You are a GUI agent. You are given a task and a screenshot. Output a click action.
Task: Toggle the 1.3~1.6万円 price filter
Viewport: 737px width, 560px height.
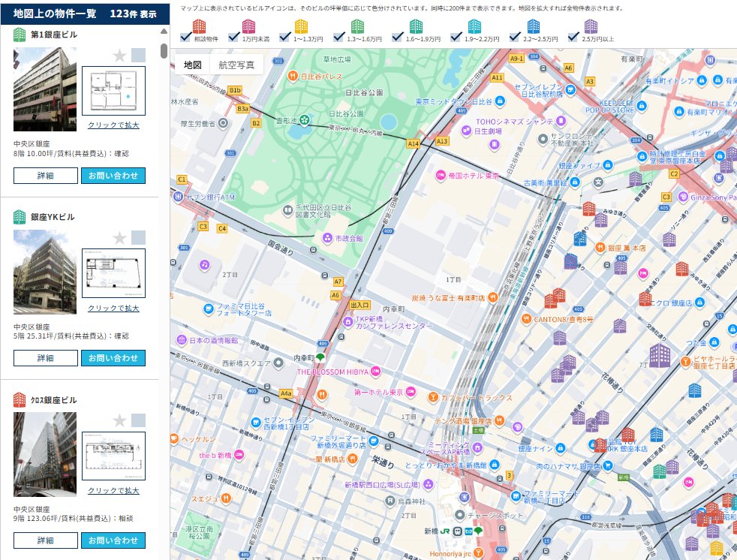tap(339, 37)
